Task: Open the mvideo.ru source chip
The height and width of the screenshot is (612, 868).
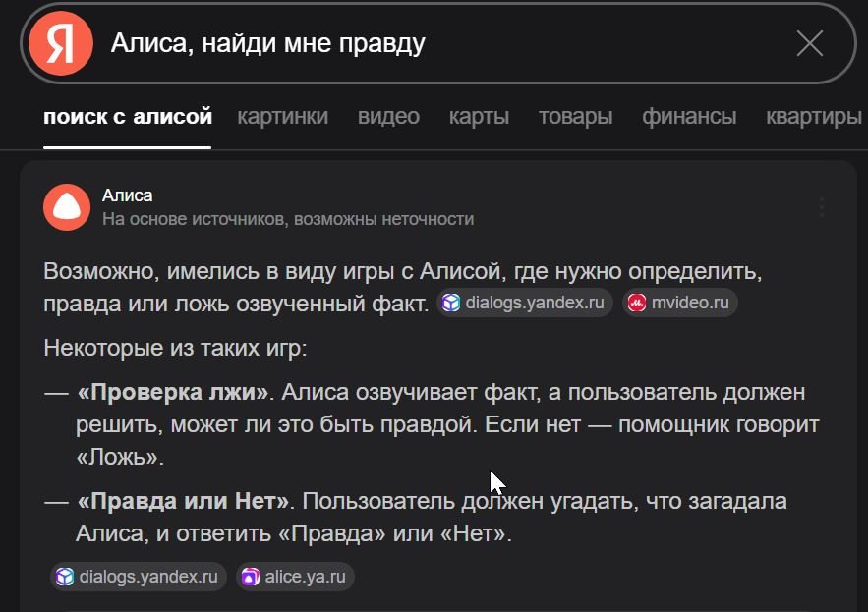Action: [680, 303]
